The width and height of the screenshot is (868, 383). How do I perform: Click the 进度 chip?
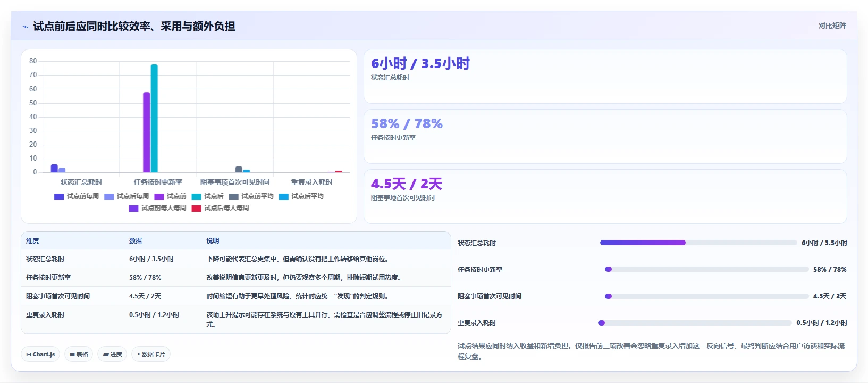[112, 354]
